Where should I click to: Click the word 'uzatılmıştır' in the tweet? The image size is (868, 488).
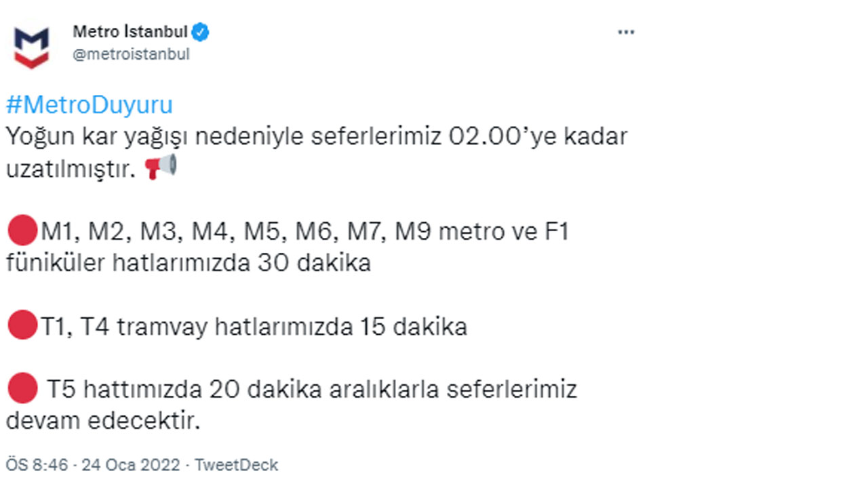point(70,165)
